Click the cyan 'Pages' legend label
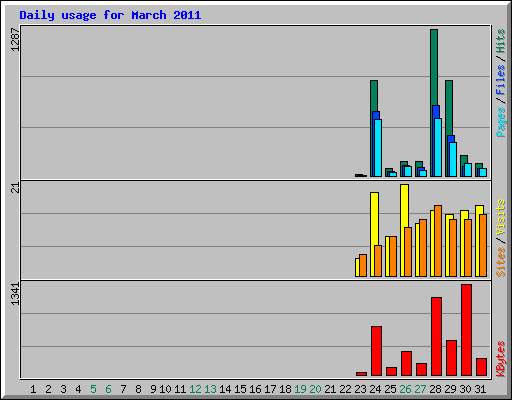512x400 pixels. click(500, 122)
